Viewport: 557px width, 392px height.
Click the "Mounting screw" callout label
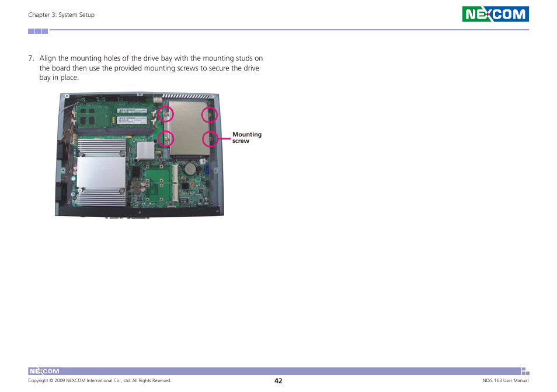(247, 138)
